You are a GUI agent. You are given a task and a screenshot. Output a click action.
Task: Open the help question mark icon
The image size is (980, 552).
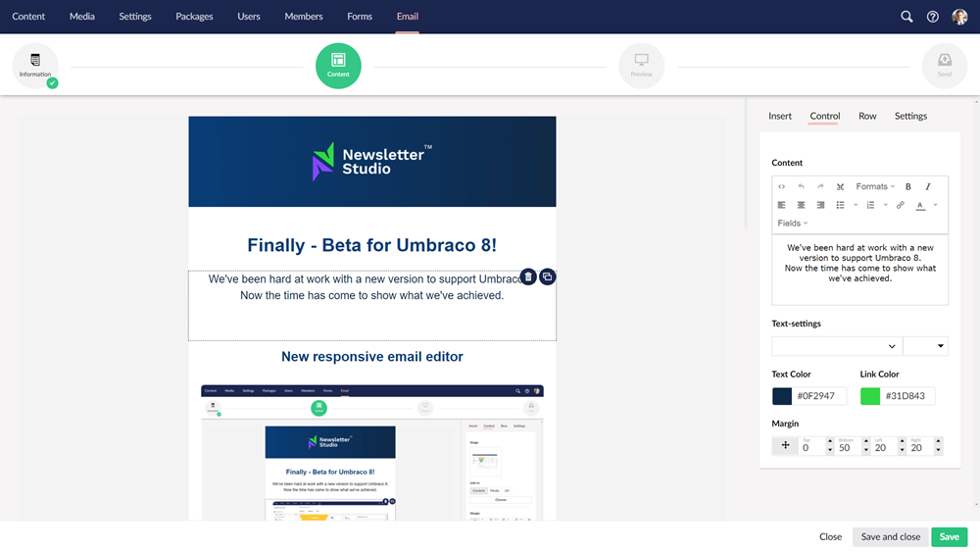[x=933, y=17]
